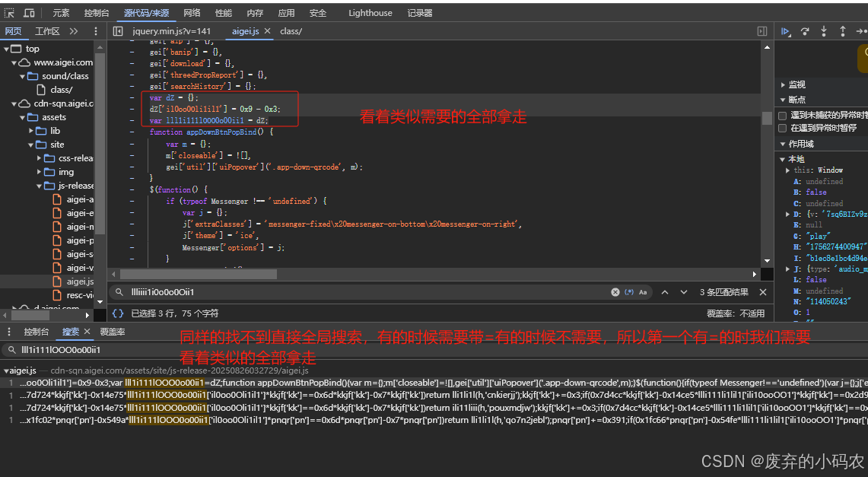Switch to the 应用 panel
Viewport: 868px width, 477px height.
tap(286, 13)
